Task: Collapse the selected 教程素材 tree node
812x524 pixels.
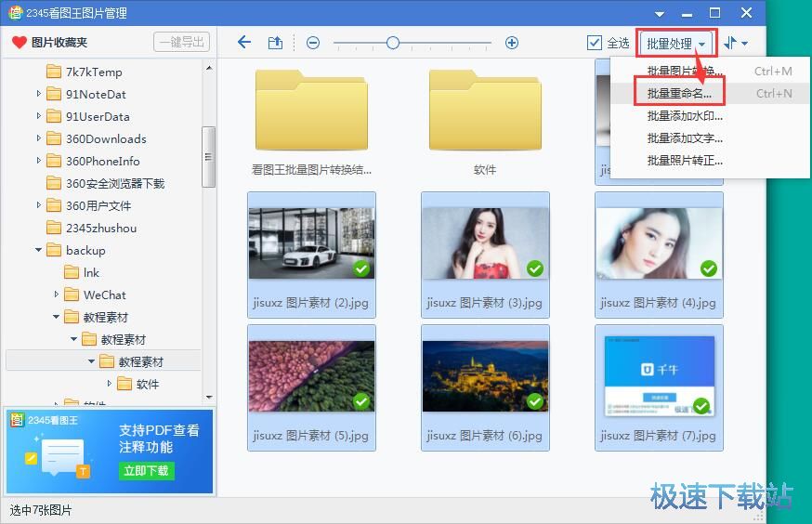Action: coord(92,361)
